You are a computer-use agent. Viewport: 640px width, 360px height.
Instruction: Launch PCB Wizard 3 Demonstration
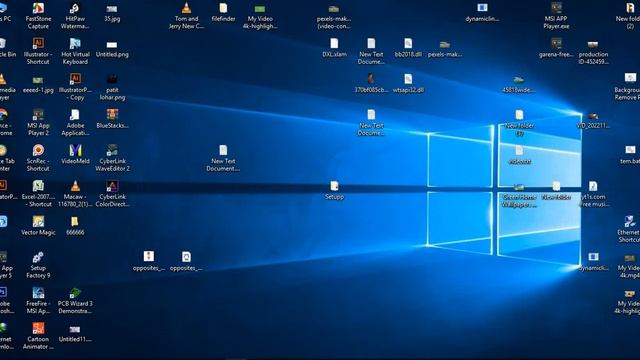(75, 300)
